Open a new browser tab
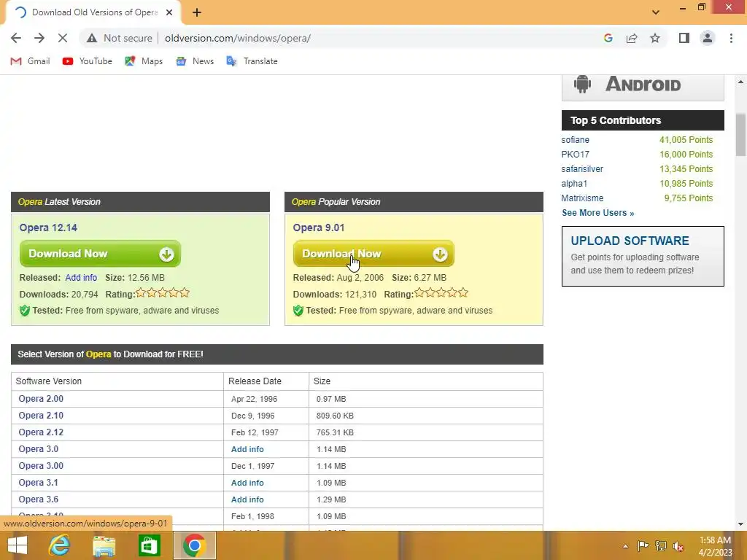Screen dimensions: 747x560 [x=197, y=12]
